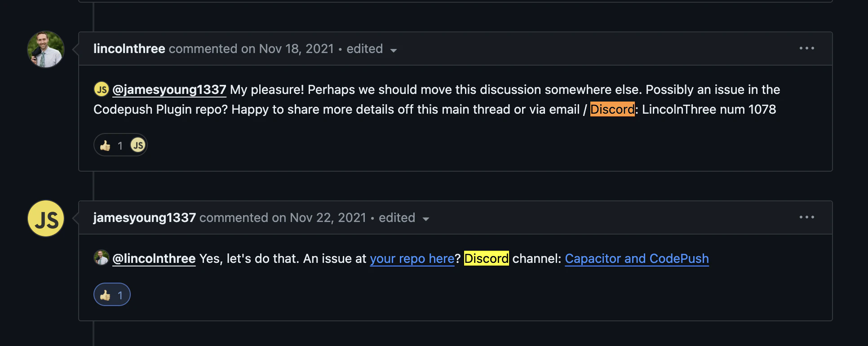Image resolution: width=868 pixels, height=346 pixels.
Task: Open lincolnthree's profile avatar photo
Action: (46, 49)
